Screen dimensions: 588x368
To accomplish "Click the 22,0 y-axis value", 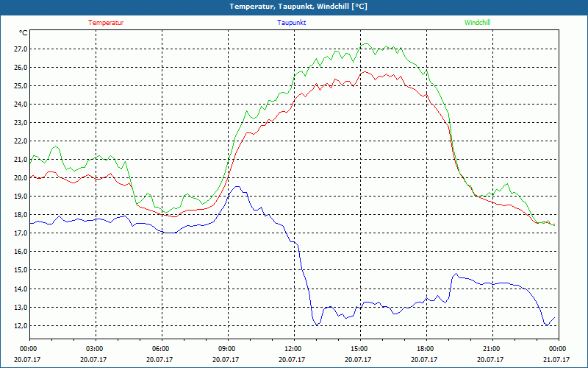I will (21, 141).
